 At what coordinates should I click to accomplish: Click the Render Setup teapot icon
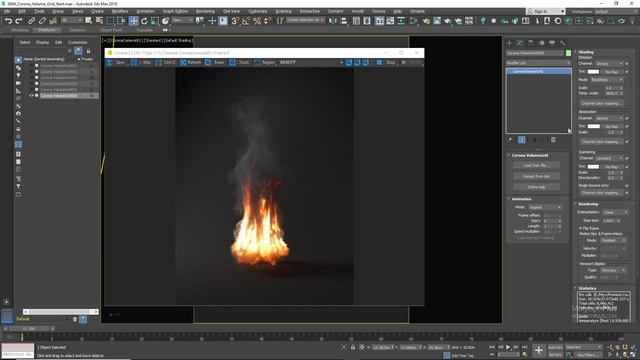tap(426, 21)
